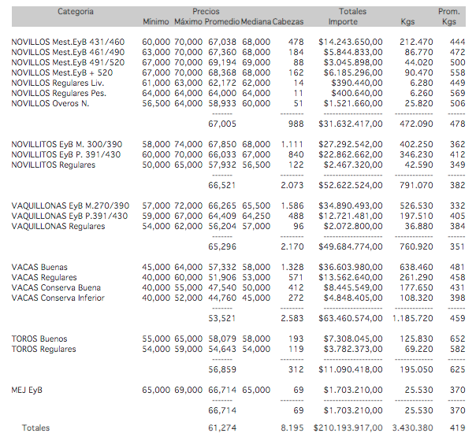Image resolution: width=476 pixels, height=448 pixels.
Task: Click the total cabezas value 8.195
Action: point(292,428)
